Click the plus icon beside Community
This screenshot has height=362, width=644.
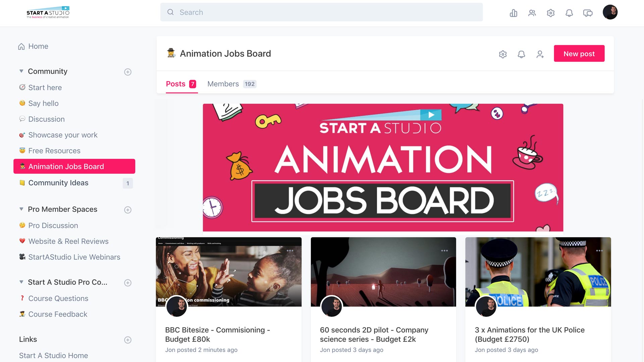[128, 72]
